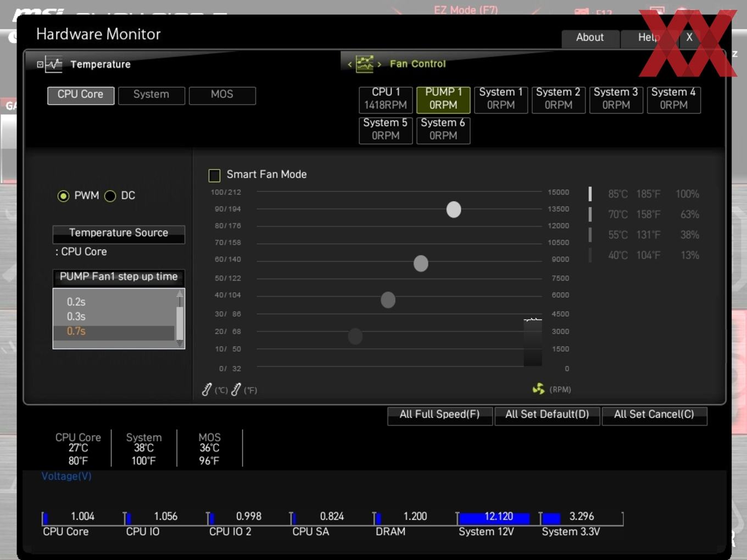
Task: Select the System 1 fan tab
Action: pyautogui.click(x=501, y=99)
